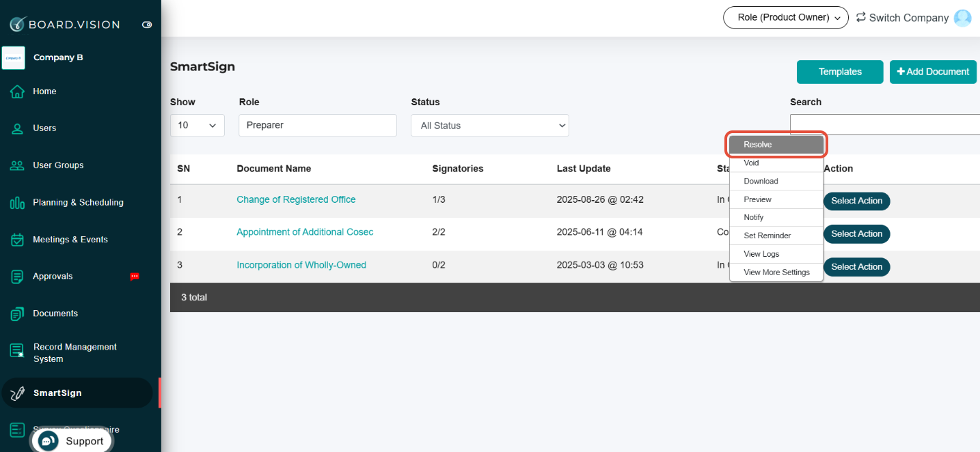Expand the Show entries dropdown

point(198,126)
